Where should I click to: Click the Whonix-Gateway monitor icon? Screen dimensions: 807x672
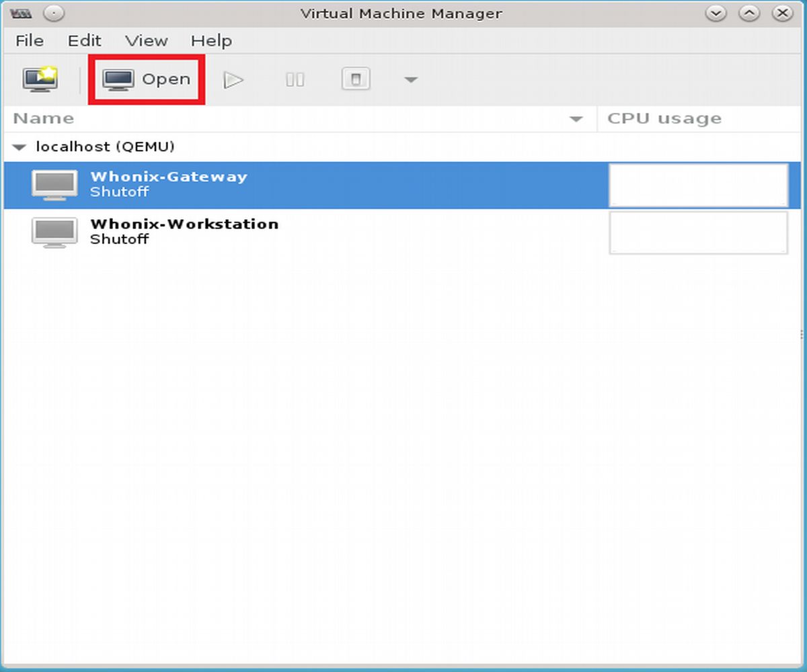coord(54,185)
